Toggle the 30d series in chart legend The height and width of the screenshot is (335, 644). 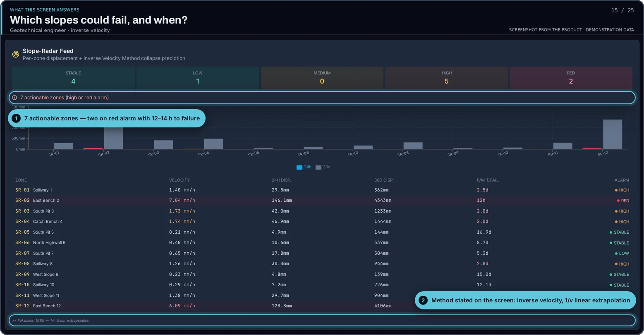click(x=323, y=167)
